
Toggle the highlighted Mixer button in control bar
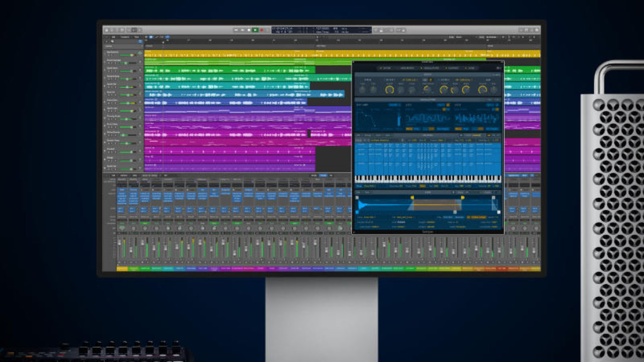(134, 30)
